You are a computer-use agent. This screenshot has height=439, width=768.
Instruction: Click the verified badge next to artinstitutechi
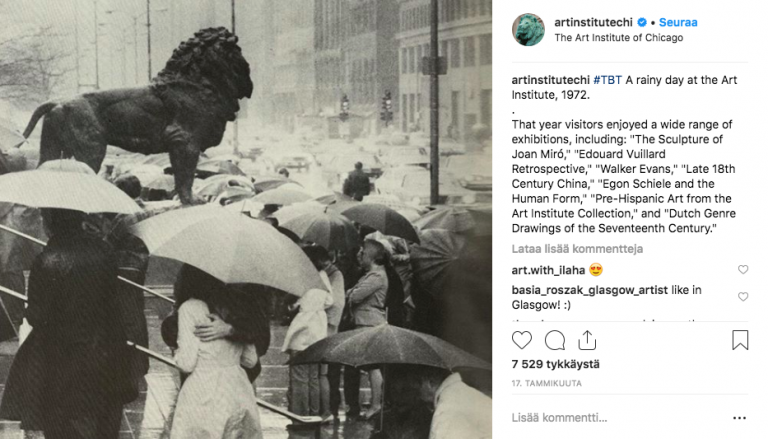(x=642, y=23)
